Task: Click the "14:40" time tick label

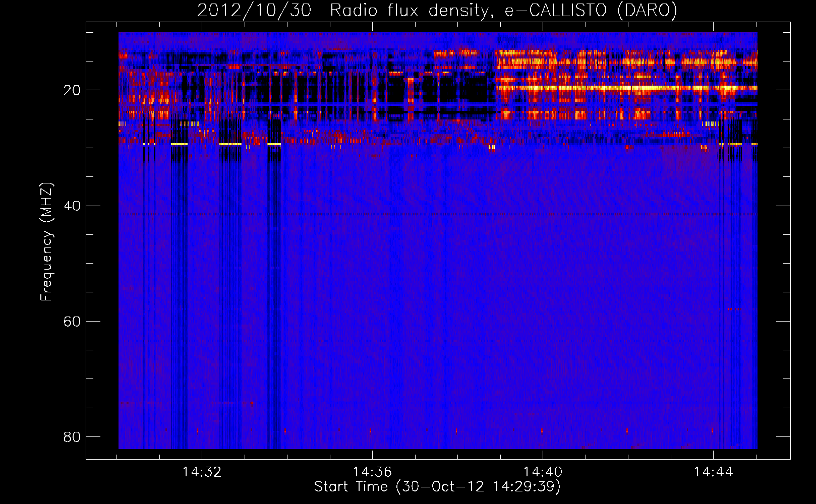Action: (x=543, y=472)
